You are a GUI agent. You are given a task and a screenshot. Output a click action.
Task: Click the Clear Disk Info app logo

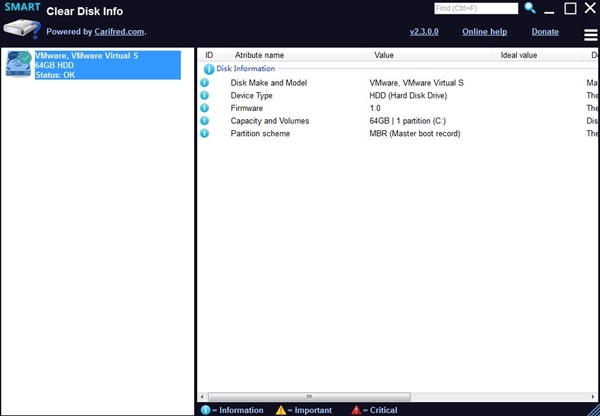click(22, 21)
